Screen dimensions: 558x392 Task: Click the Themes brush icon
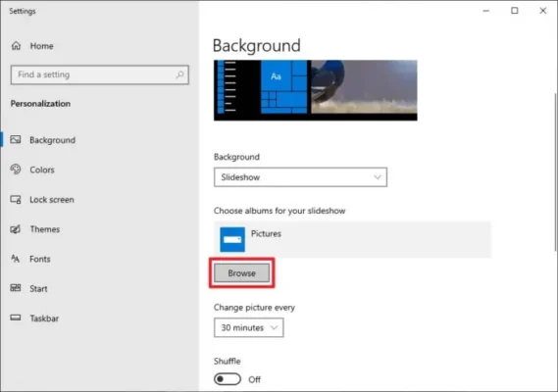[x=16, y=229]
